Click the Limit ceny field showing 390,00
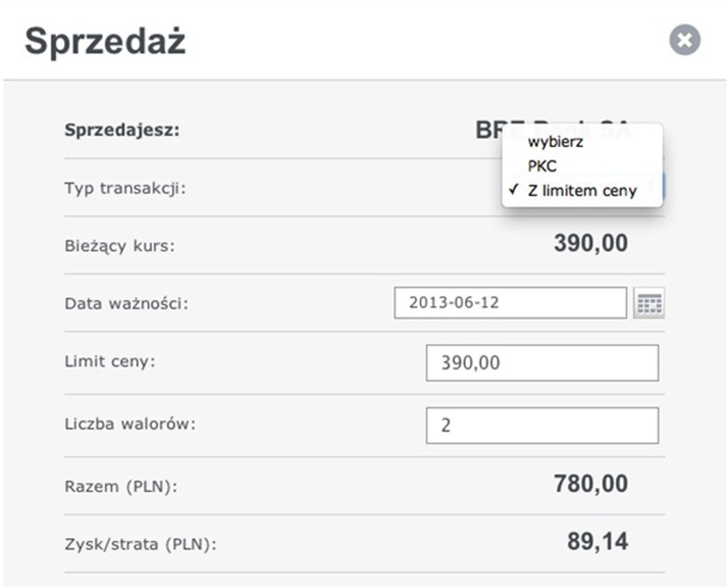This screenshot has width=728, height=588. tap(542, 361)
